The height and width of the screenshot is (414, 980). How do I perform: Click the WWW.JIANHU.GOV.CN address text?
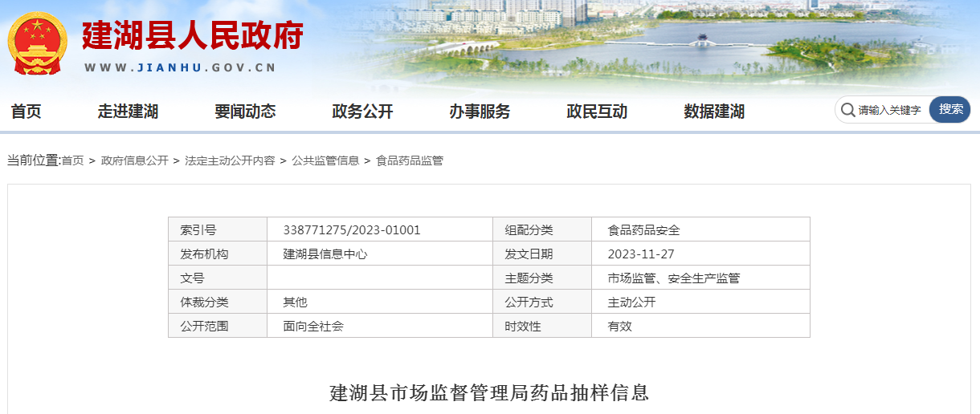click(180, 68)
